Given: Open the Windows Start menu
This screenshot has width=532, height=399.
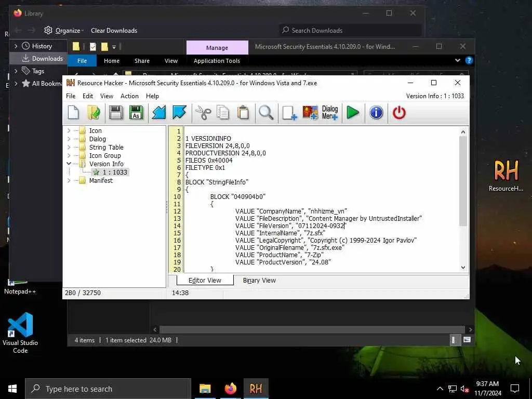Looking at the screenshot, I should [x=12, y=389].
